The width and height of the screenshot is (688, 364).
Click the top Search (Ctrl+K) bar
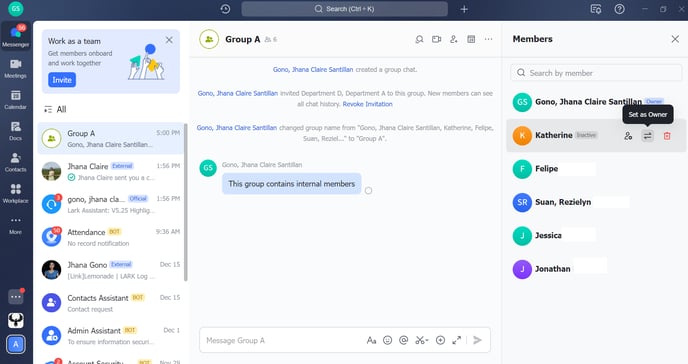(344, 9)
